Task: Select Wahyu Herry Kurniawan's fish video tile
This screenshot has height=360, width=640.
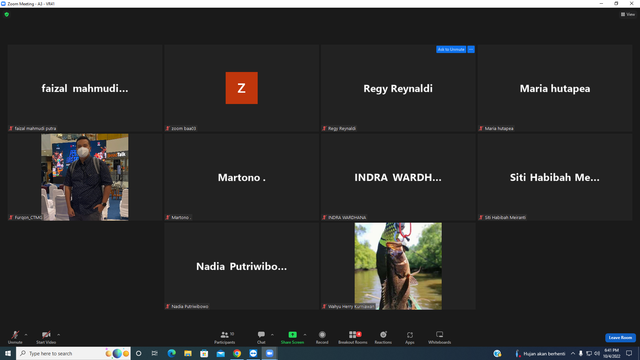Action: 398,266
